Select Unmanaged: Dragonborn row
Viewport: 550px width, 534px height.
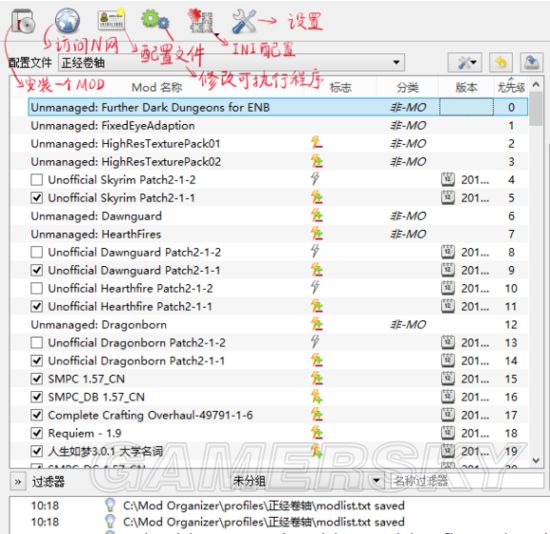270,325
